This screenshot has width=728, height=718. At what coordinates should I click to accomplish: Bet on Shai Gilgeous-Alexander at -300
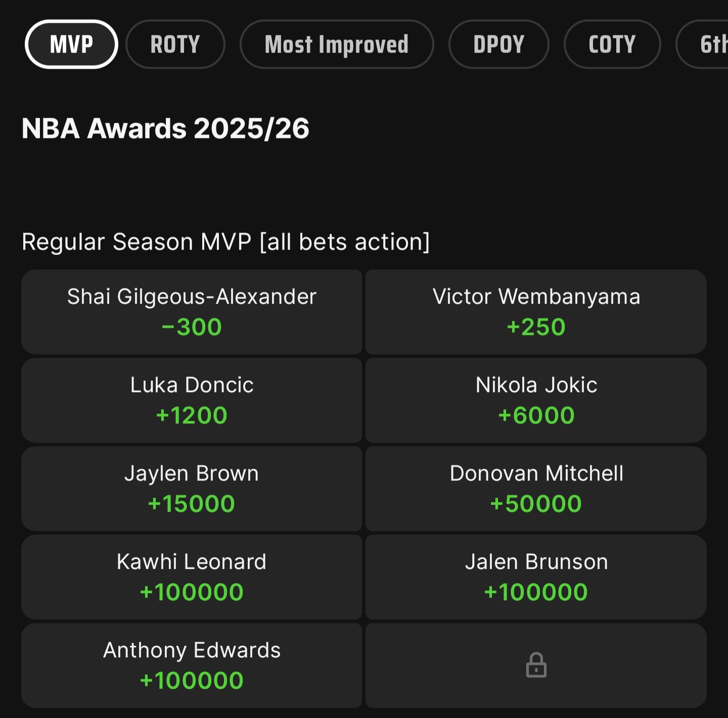192,311
